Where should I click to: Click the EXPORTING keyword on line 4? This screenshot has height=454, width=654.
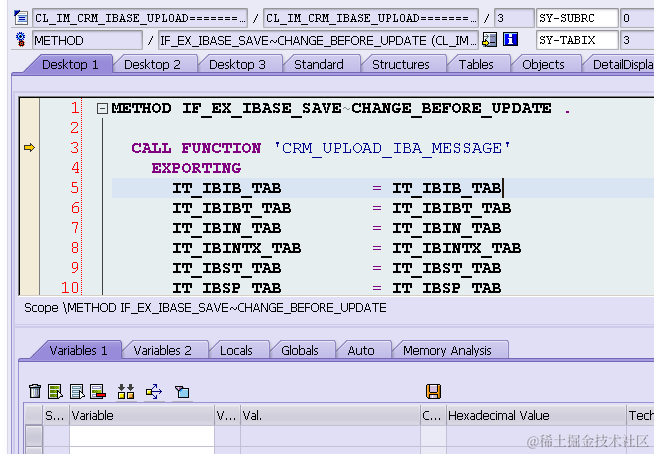(x=196, y=168)
